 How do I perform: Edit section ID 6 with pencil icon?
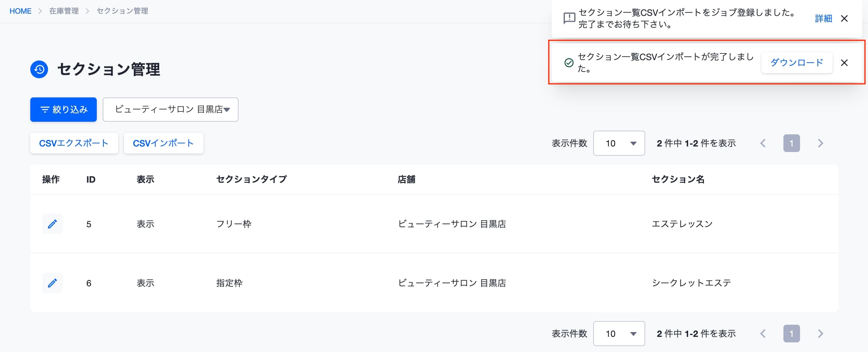coord(52,283)
